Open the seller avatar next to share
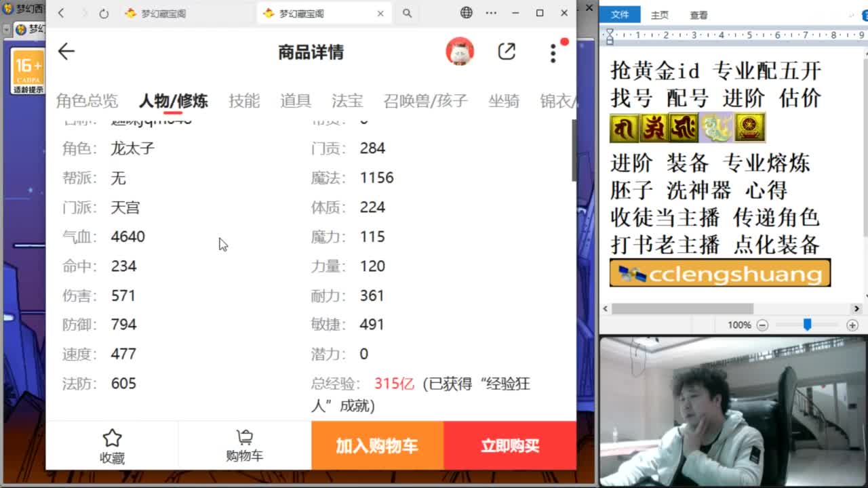868x488 pixels. 460,52
